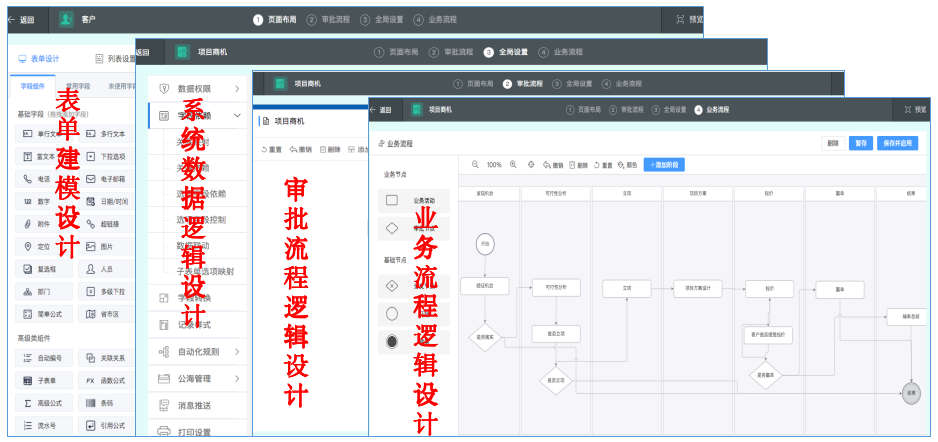Add a 流水号 advanced component
This screenshot has height=442, width=938.
(44, 426)
